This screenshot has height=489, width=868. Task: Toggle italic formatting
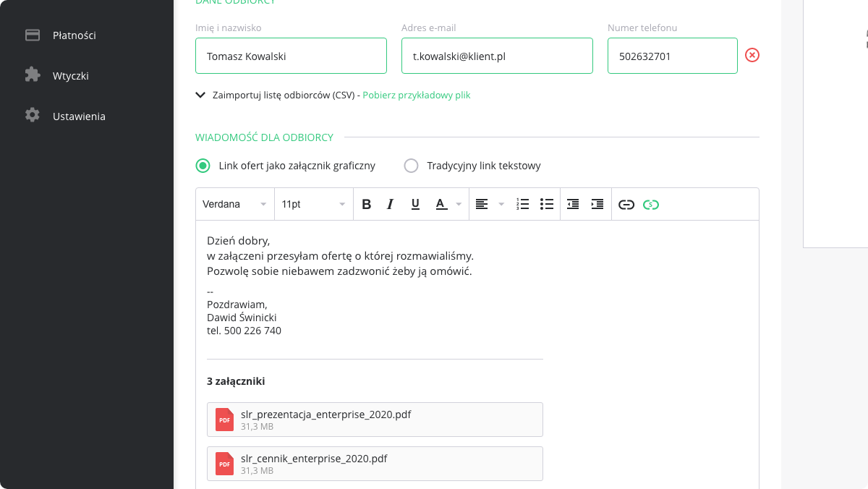click(x=391, y=205)
